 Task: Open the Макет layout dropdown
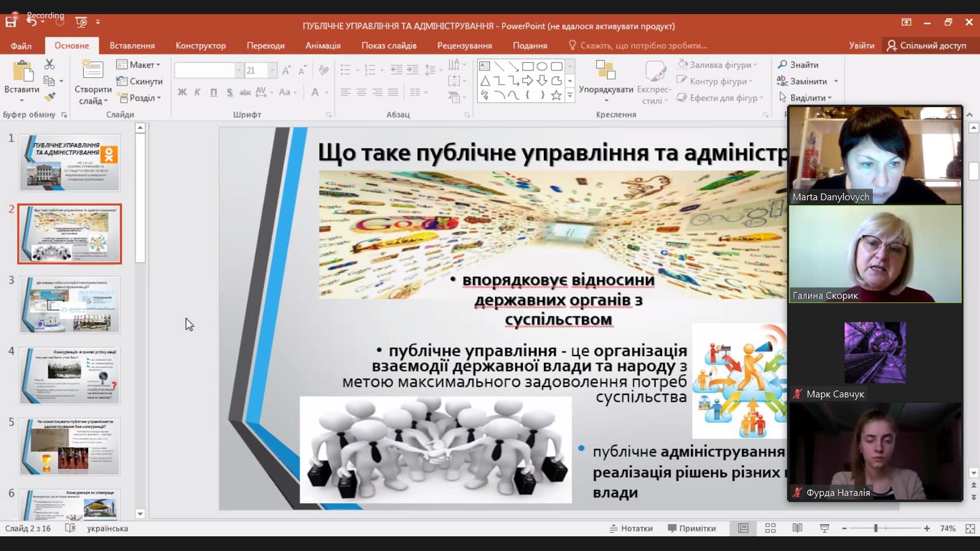(138, 64)
